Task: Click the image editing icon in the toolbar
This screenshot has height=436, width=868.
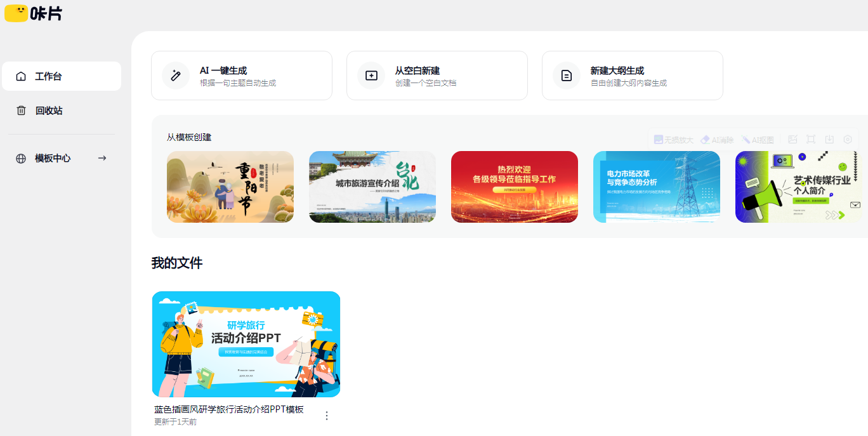Action: click(x=792, y=139)
